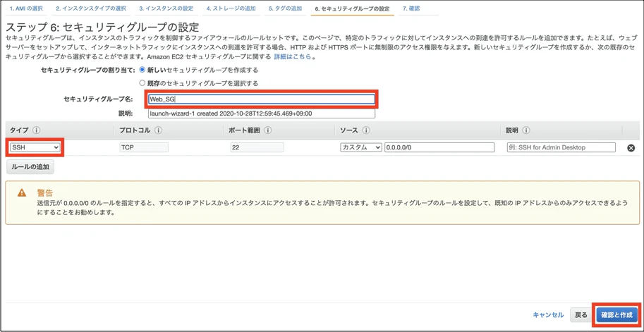Click the 確認と作成 button
The width and height of the screenshot is (644, 332).
coord(617,315)
